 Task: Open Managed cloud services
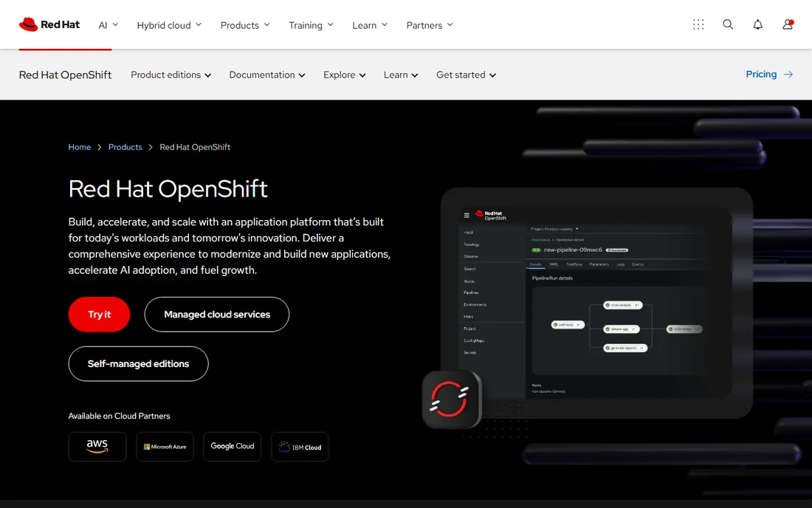click(217, 315)
